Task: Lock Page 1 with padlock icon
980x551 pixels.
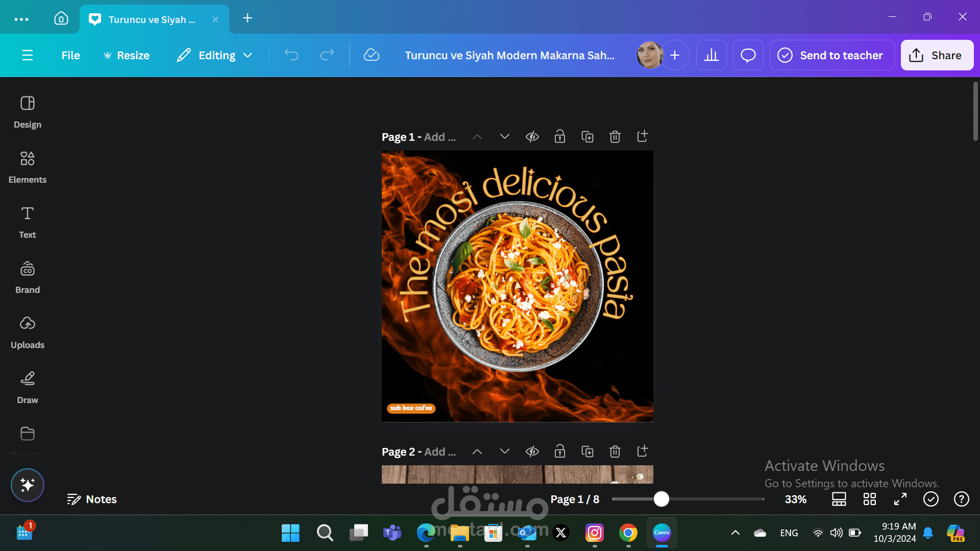Action: click(x=560, y=137)
